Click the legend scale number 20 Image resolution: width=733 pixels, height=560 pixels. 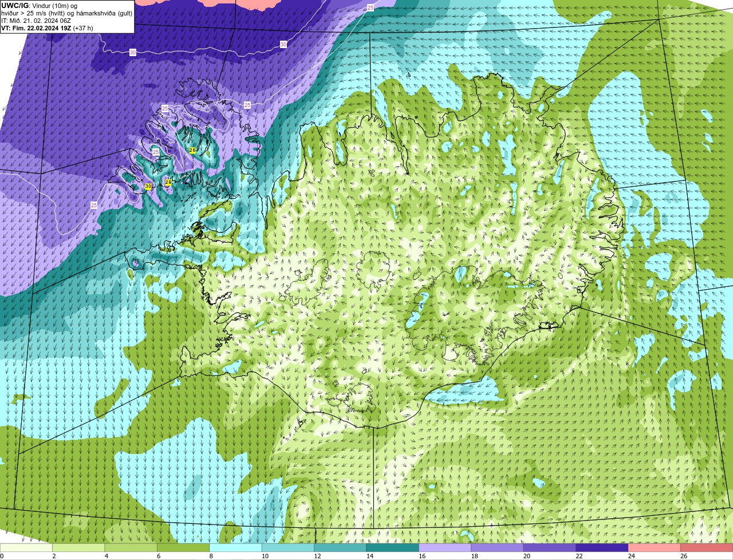[x=527, y=556]
